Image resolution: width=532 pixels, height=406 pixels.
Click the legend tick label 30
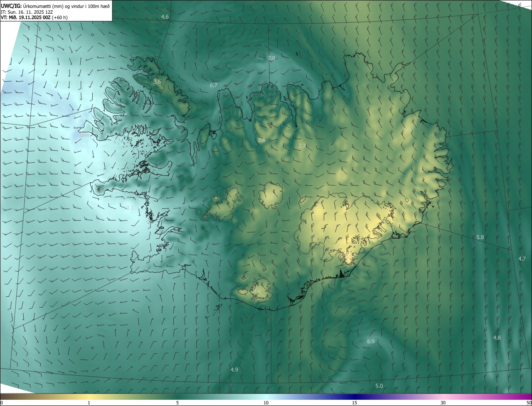(443, 403)
